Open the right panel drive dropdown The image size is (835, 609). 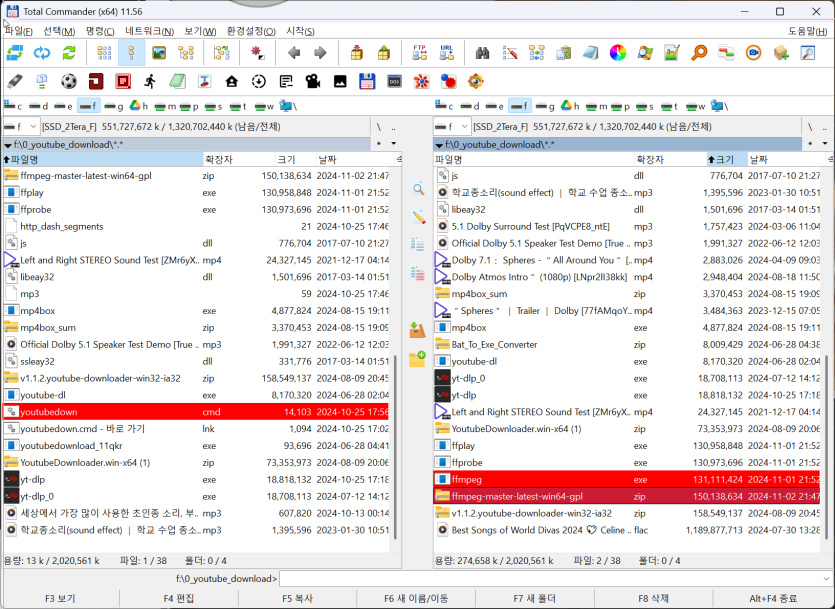[x=452, y=127]
